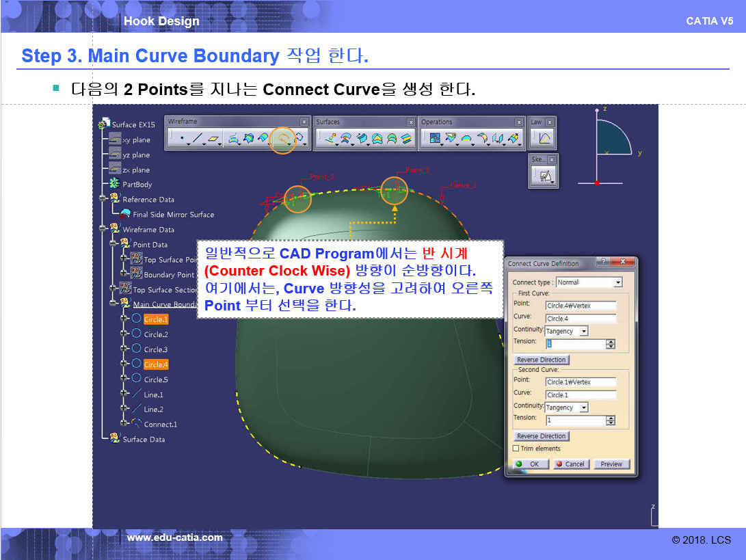Click the Law toolbar icon
Viewport: 746px width, 560px height.
coord(544,139)
